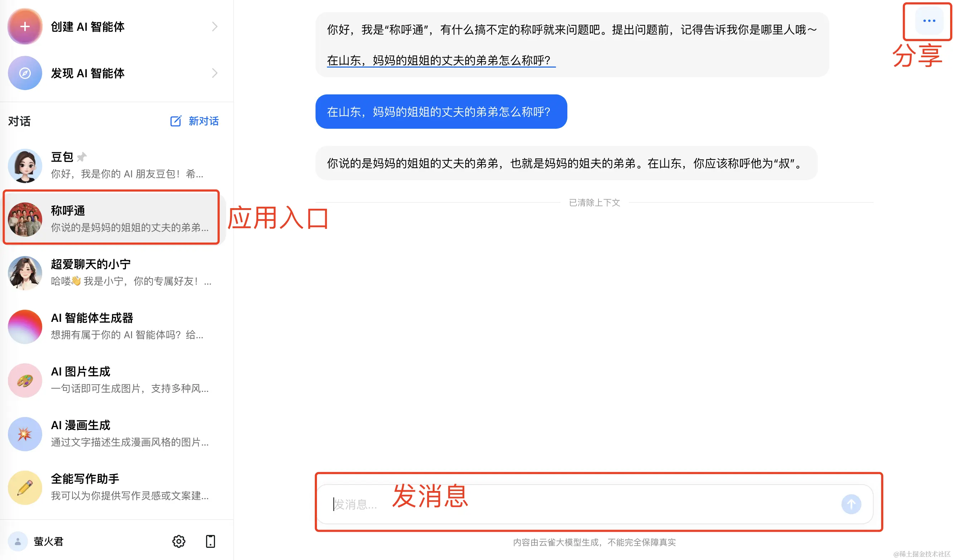
Task: Click the 发现 AI 智能体 label
Action: coord(88,73)
